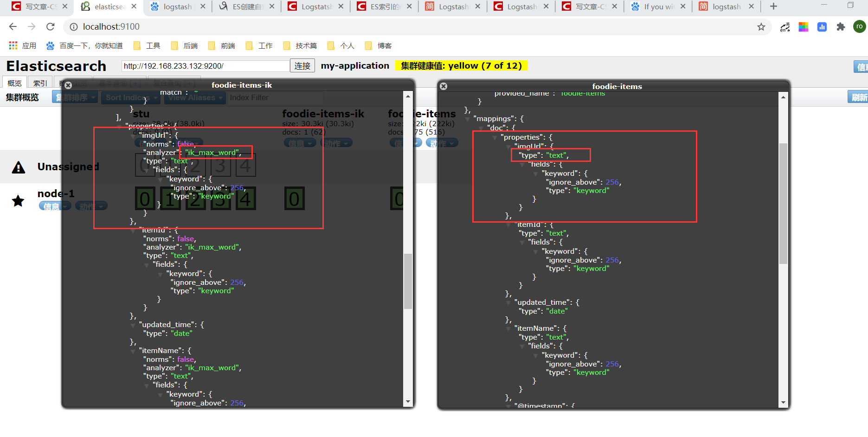Collapse the mappings node in foodie-items dialog
This screenshot has height=437, width=868.
coord(468,119)
